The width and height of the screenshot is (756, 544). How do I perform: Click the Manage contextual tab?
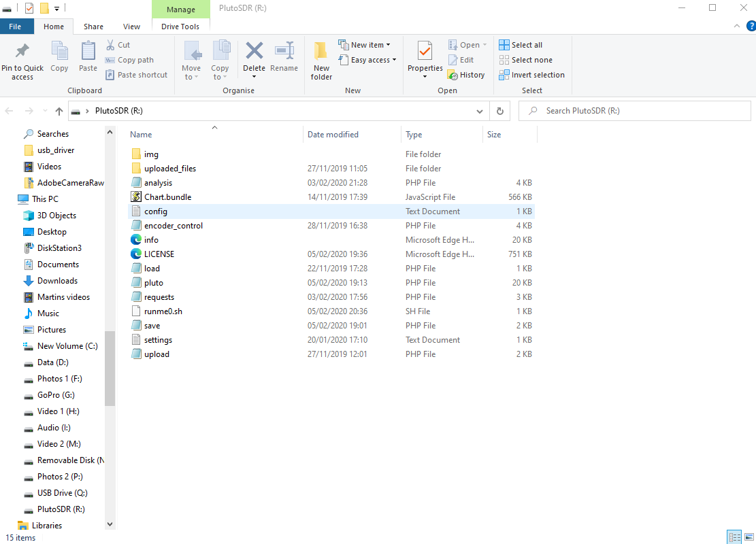click(181, 9)
